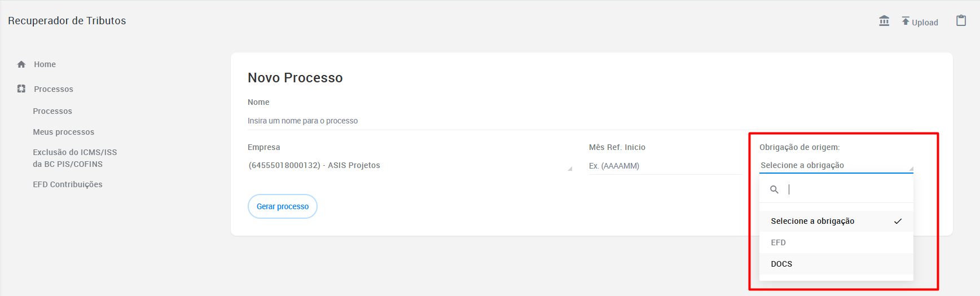The image size is (980, 296).
Task: Open the clipboard icon in top bar
Action: point(961,21)
